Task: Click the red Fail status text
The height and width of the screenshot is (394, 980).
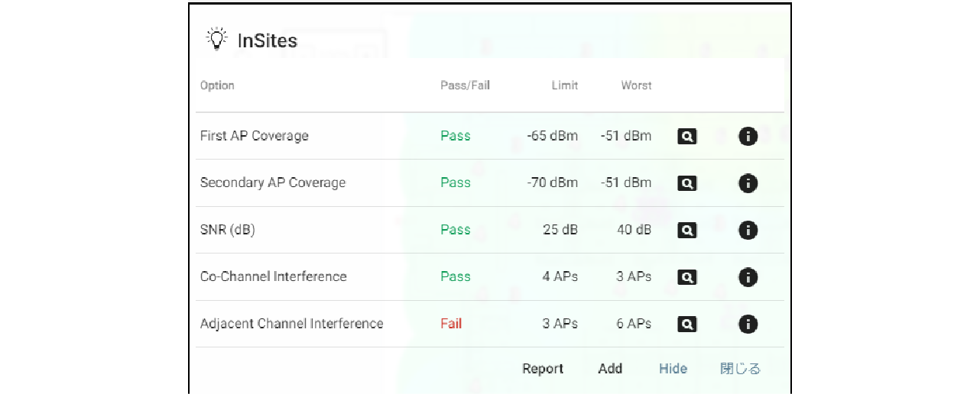Action: point(451,324)
